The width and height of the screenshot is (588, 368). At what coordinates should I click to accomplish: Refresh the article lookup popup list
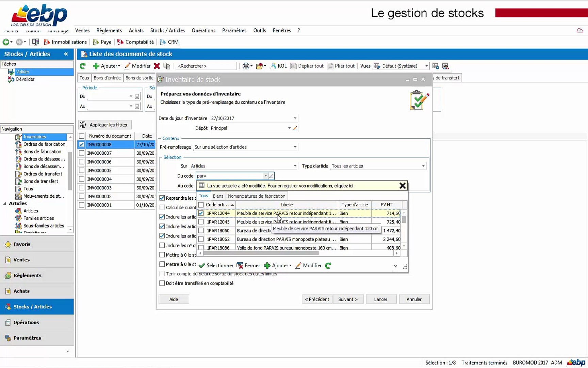[x=328, y=265]
